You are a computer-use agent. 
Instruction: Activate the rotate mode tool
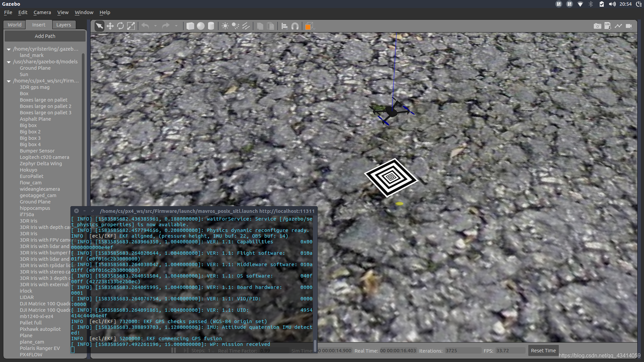click(x=120, y=26)
